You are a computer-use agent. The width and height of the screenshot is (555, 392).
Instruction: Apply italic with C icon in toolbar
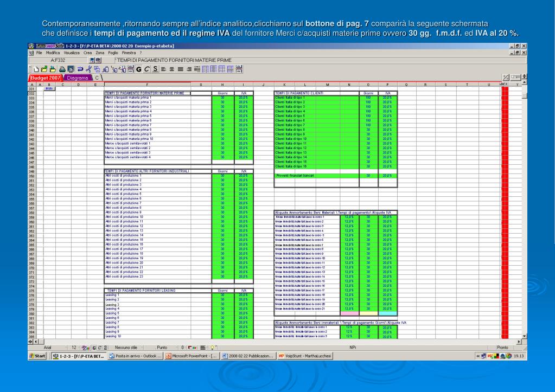[147, 69]
